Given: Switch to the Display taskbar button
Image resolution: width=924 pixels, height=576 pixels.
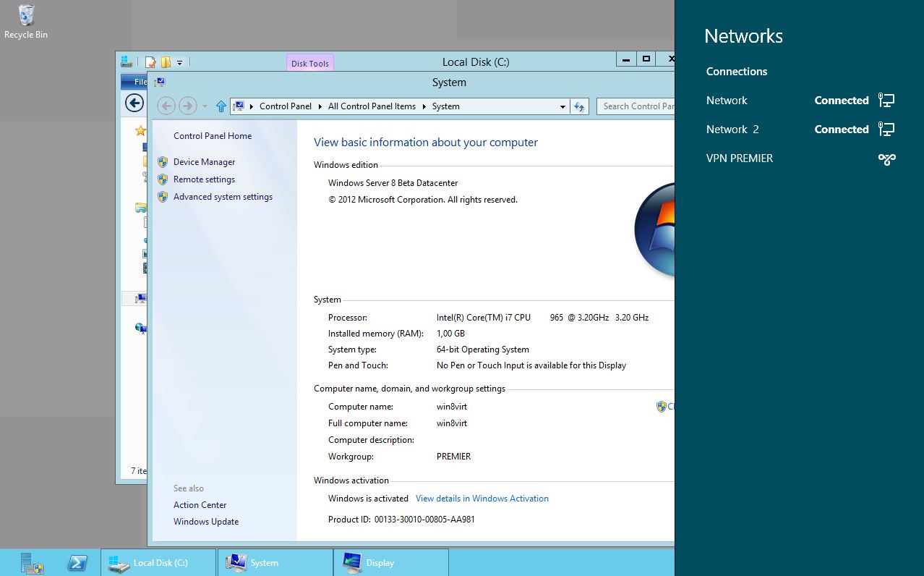Looking at the screenshot, I should [391, 563].
